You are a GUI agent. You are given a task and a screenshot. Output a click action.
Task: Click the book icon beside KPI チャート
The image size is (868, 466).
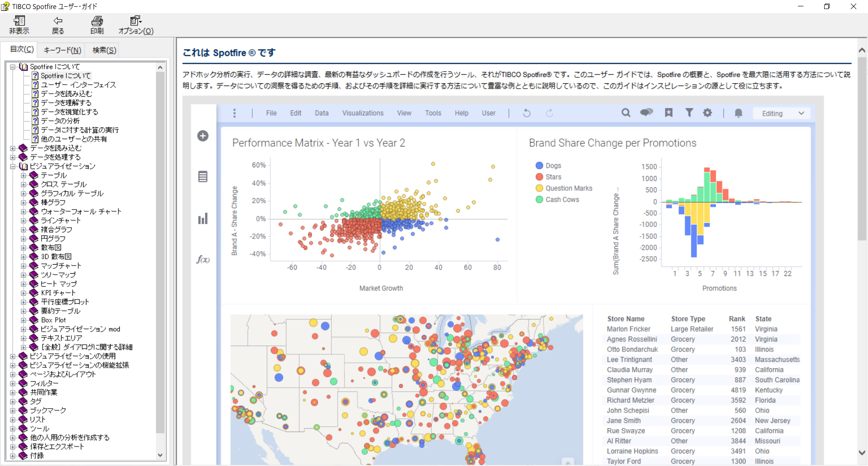34,293
